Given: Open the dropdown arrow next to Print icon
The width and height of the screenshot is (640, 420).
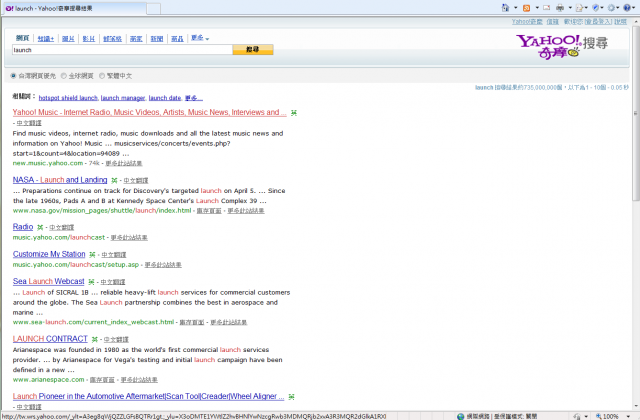Looking at the screenshot, I should coord(570,8).
